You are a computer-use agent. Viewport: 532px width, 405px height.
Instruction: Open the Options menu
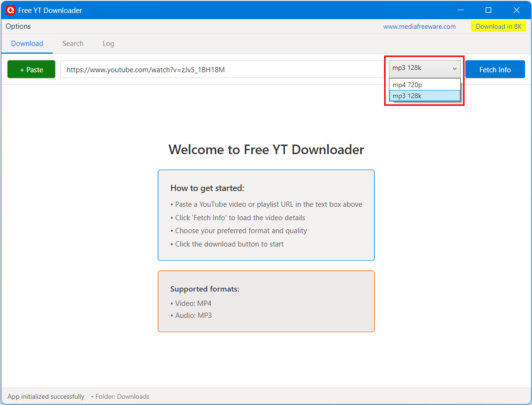(x=18, y=26)
